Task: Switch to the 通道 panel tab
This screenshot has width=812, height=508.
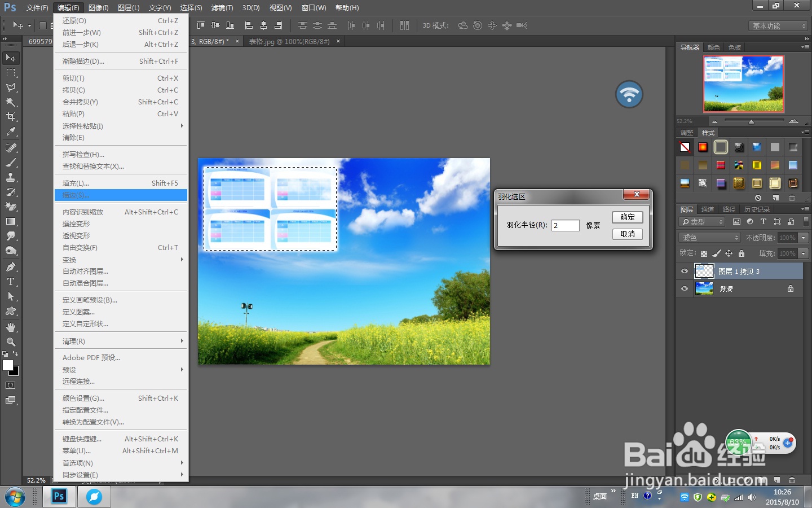Action: pos(708,209)
